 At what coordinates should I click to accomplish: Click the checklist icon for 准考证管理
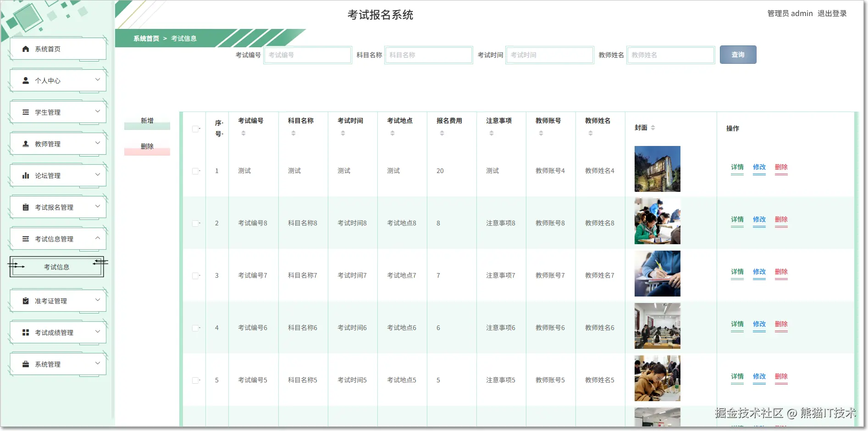click(x=26, y=301)
